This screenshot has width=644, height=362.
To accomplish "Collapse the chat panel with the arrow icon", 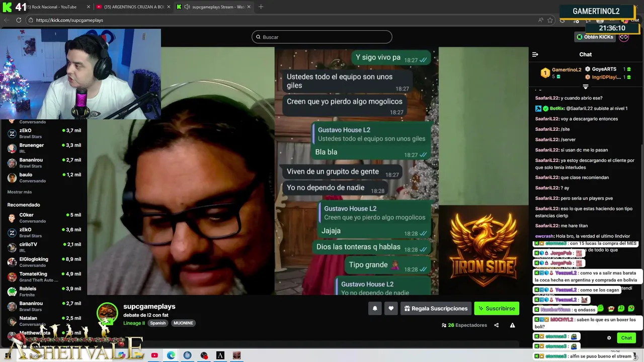I will [535, 54].
